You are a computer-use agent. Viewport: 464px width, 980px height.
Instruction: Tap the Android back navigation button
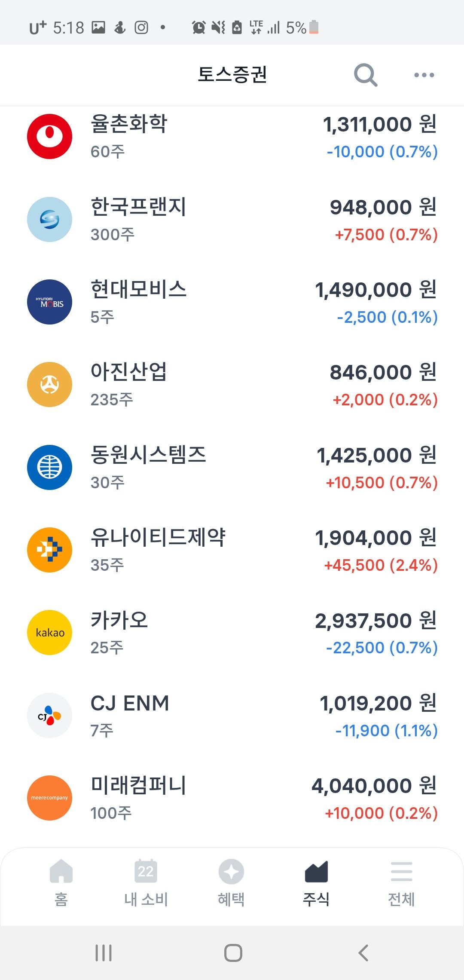pos(363,953)
